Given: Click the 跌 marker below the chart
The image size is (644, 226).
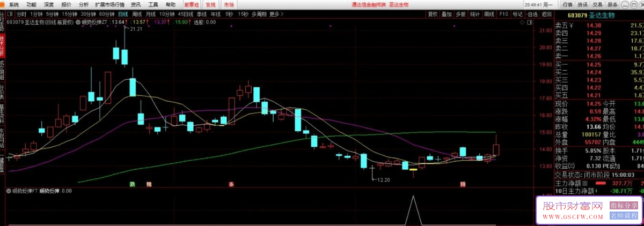Looking at the screenshot, I should tap(132, 184).
